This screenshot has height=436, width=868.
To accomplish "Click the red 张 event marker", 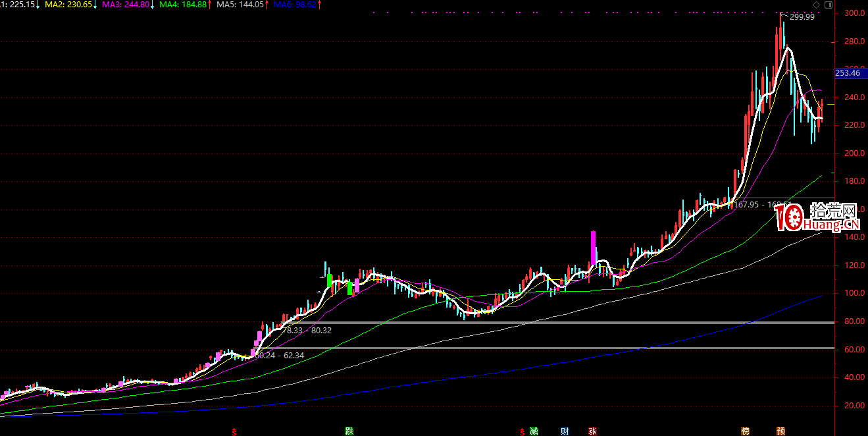I will (x=592, y=431).
